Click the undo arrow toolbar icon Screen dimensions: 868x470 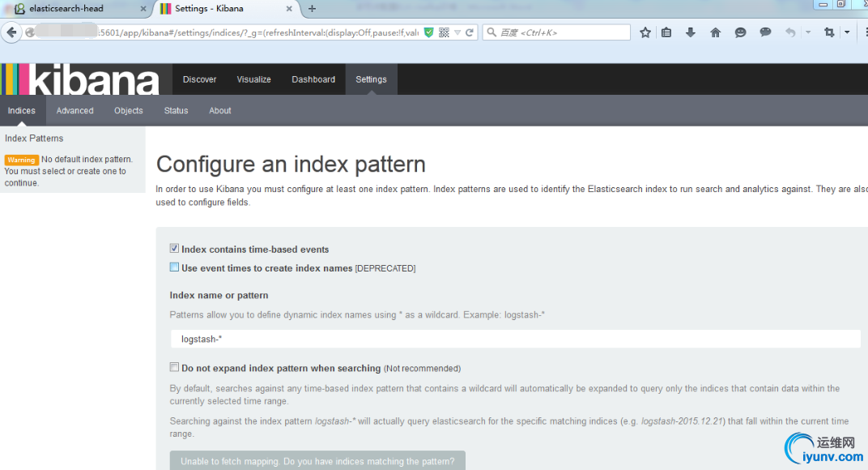790,32
